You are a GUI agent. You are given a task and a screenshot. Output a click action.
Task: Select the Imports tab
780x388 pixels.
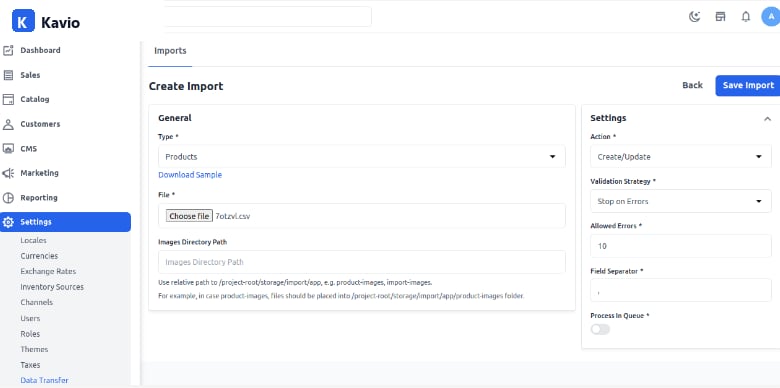pos(170,51)
